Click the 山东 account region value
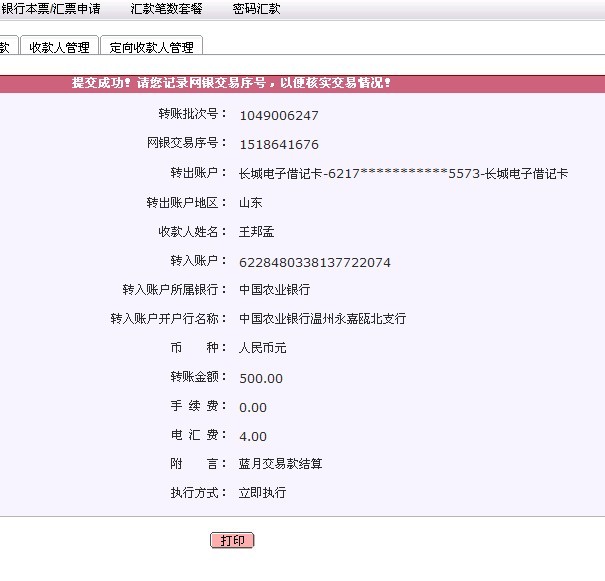 point(250,203)
